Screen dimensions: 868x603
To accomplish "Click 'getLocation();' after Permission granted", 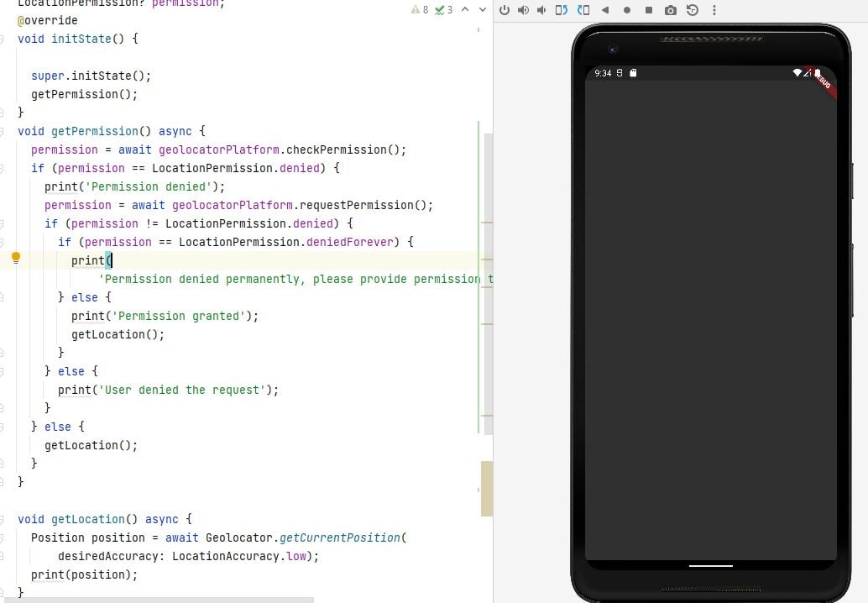I will click(x=118, y=334).
